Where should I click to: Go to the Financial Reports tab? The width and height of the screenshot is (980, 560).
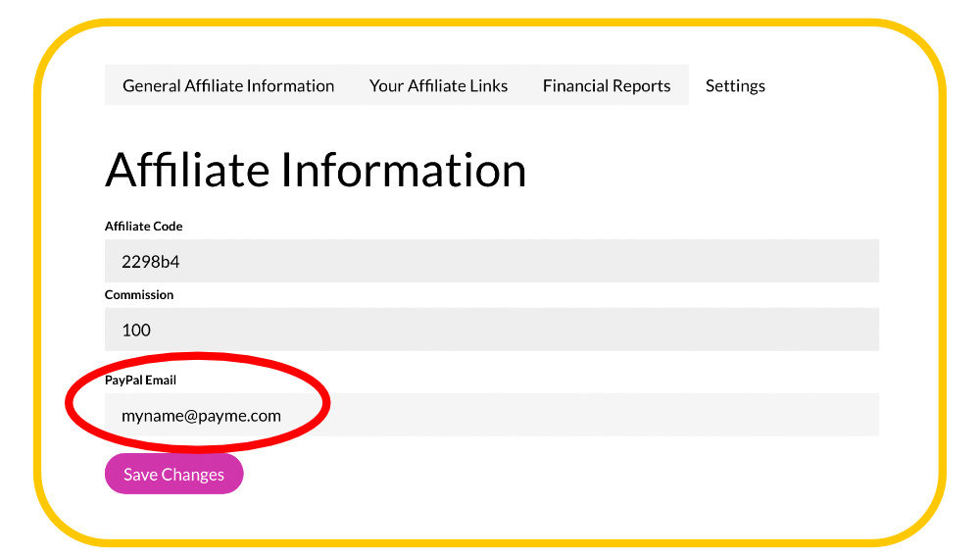click(x=607, y=85)
